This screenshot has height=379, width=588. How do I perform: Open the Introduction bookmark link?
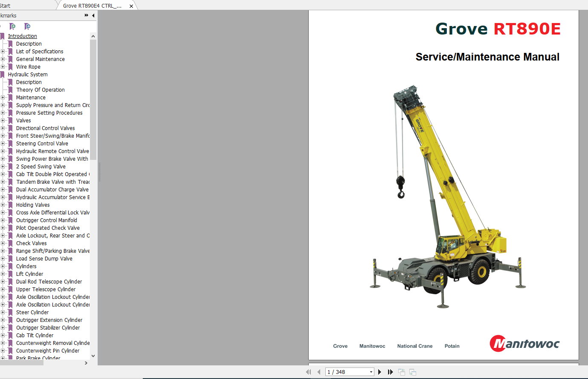click(x=22, y=36)
